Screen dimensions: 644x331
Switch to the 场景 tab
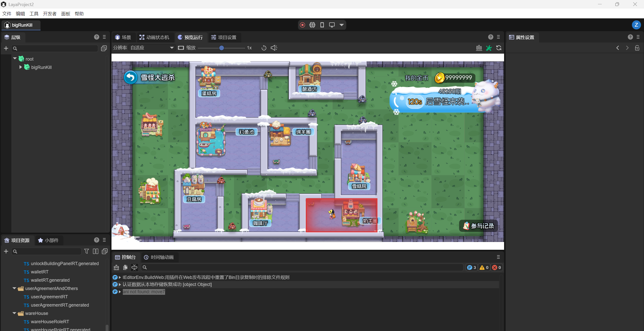[123, 37]
